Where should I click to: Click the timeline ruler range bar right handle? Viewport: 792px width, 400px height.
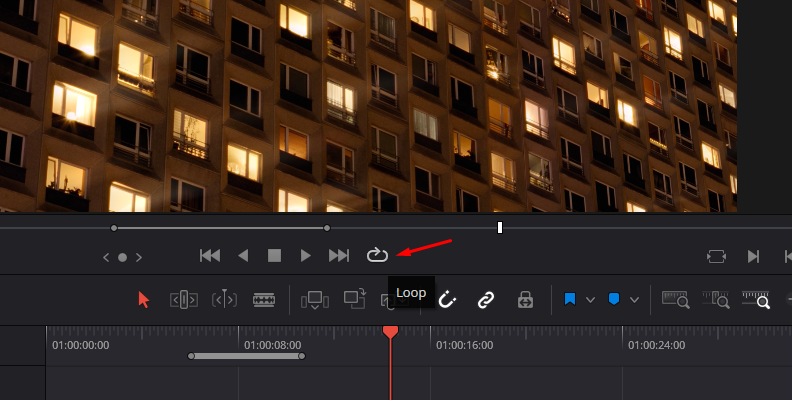[x=302, y=356]
